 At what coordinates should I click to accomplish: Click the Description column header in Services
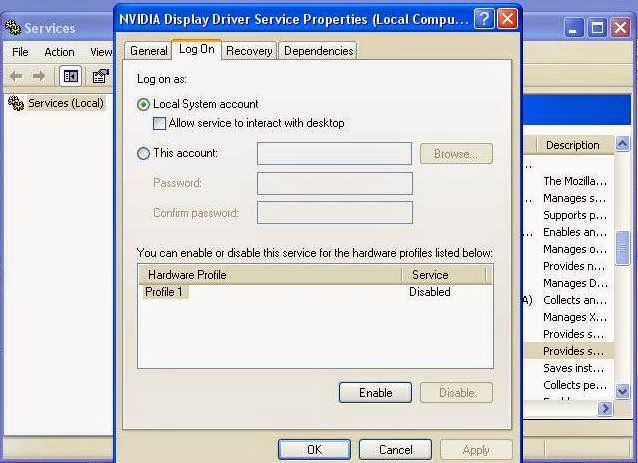click(574, 145)
